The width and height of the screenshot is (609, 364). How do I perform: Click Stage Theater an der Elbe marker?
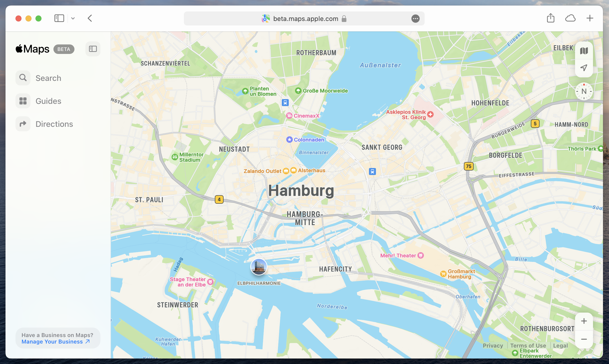point(211,282)
